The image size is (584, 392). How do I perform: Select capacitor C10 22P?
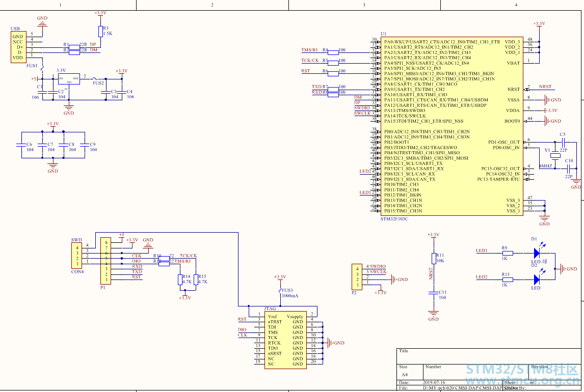click(x=568, y=169)
